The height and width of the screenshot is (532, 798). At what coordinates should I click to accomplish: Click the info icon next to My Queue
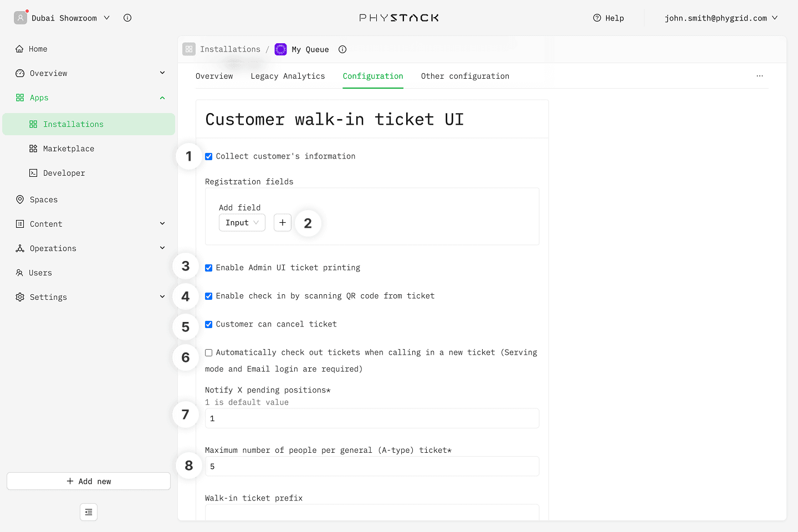coord(342,49)
